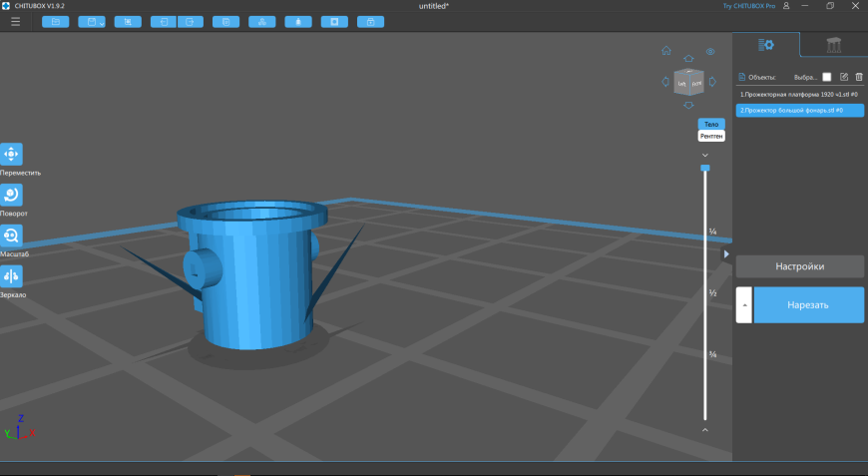Viewport: 868px width, 476px height.
Task: Delete object using the trash icon
Action: (859, 77)
